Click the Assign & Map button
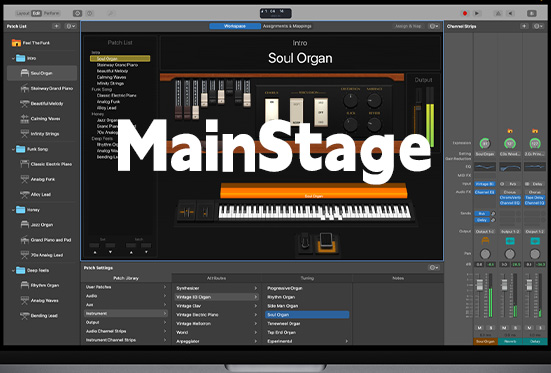Image resolution: width=551 pixels, height=373 pixels. [408, 26]
